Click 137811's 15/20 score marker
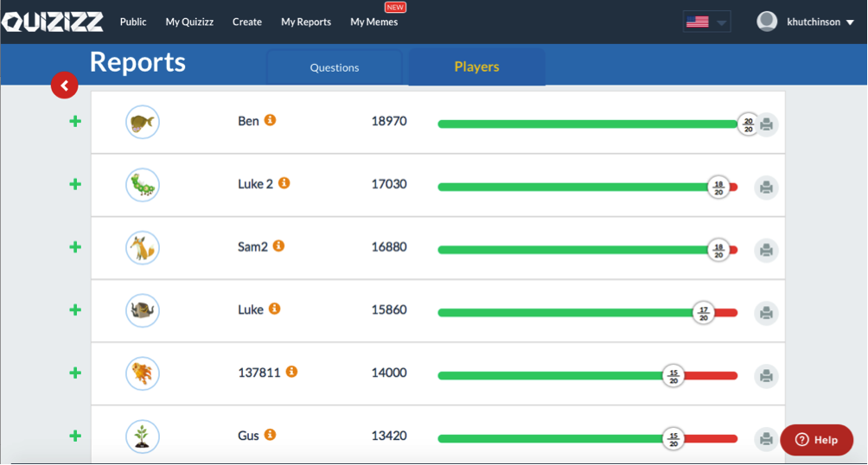The image size is (868, 465). coord(673,377)
